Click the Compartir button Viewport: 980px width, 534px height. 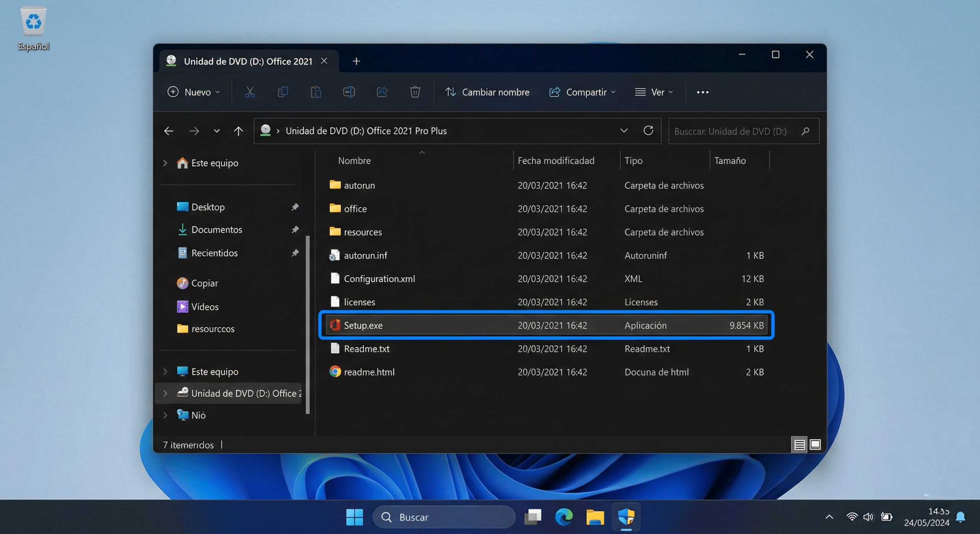point(582,92)
